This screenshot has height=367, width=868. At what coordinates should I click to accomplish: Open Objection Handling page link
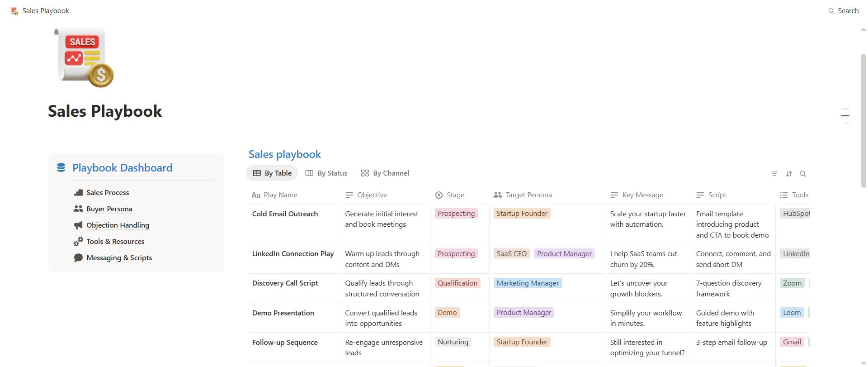click(x=118, y=225)
